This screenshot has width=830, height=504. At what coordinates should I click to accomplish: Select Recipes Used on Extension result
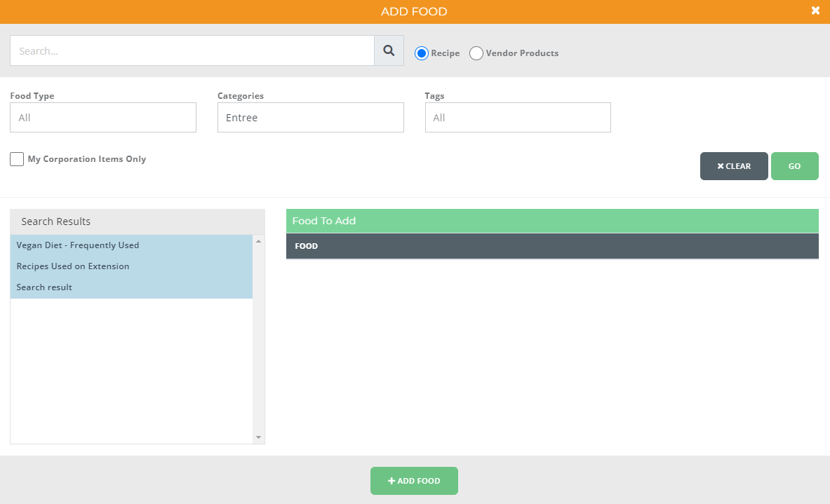click(72, 266)
